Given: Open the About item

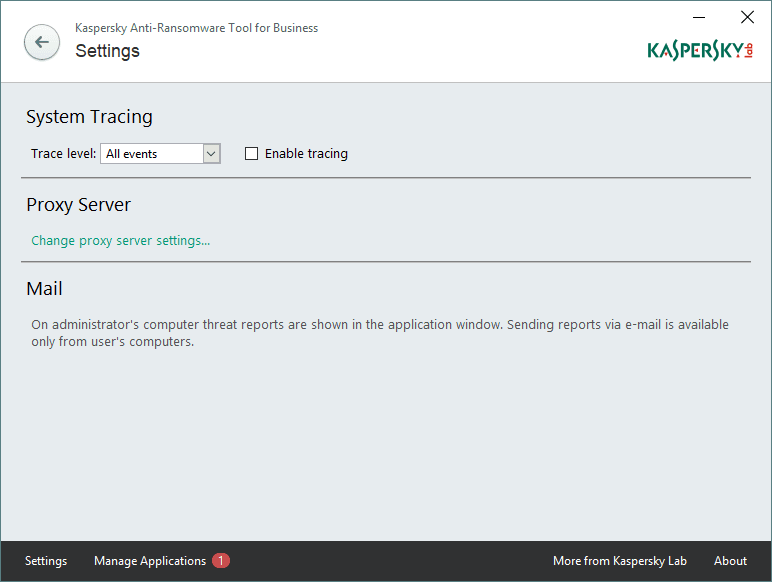Looking at the screenshot, I should [730, 561].
